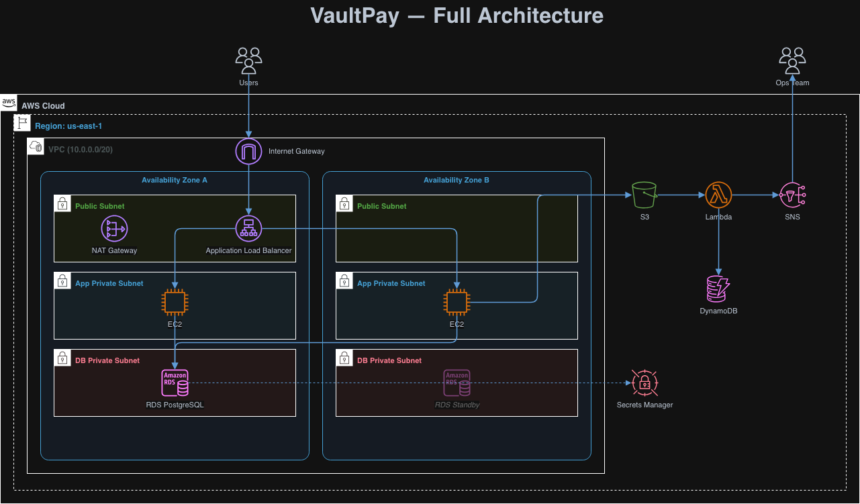This screenshot has width=860, height=504.
Task: Click the Internet Gateway icon
Action: tap(248, 151)
